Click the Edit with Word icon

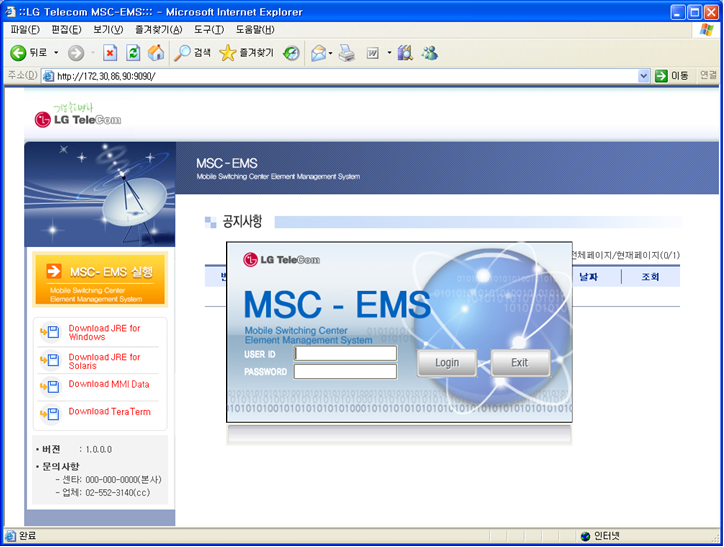pos(373,54)
